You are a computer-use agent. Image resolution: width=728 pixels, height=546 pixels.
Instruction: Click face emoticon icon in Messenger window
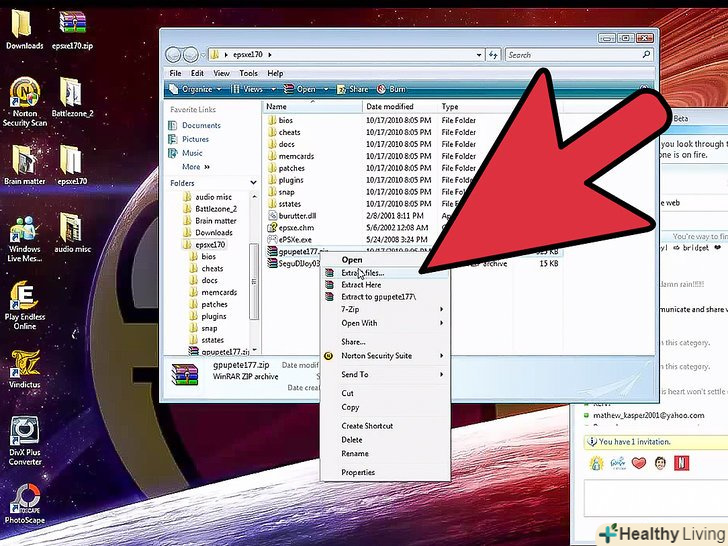point(660,463)
